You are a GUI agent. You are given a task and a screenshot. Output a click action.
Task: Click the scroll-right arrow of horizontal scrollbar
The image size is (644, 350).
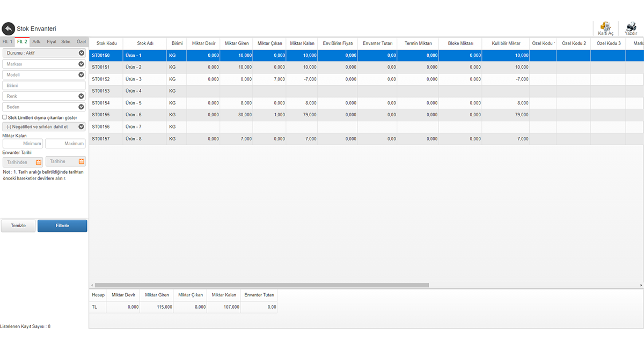[641, 285]
